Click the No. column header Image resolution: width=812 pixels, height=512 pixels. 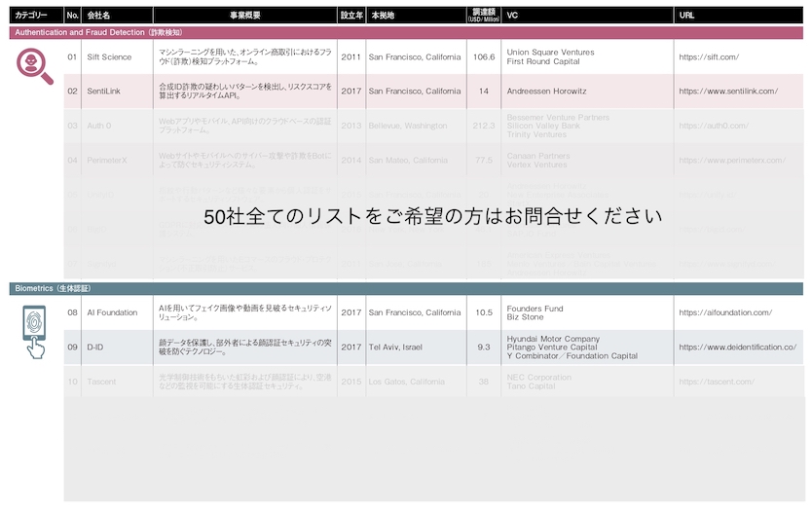tap(72, 15)
